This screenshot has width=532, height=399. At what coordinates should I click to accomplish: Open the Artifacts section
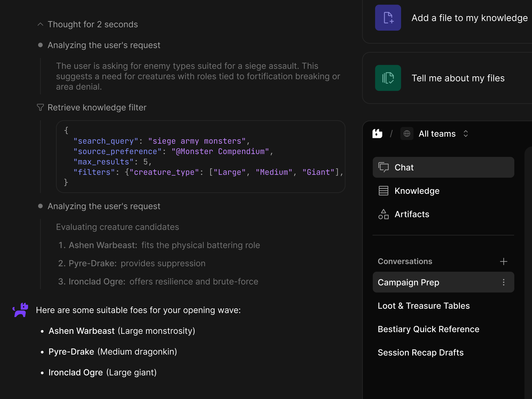point(412,214)
